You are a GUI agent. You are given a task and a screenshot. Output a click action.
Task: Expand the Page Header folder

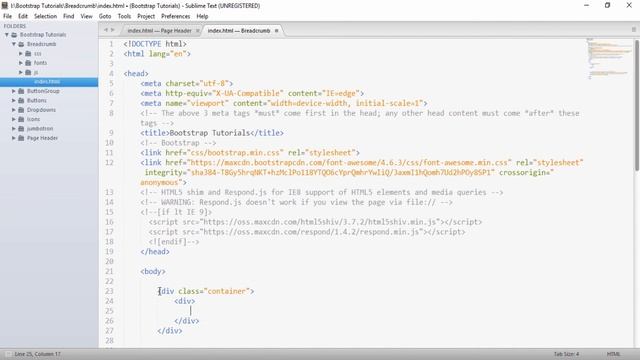(13, 138)
